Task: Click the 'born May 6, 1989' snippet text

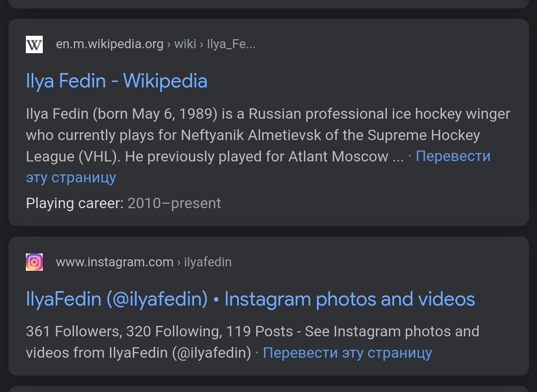Action: pos(155,114)
